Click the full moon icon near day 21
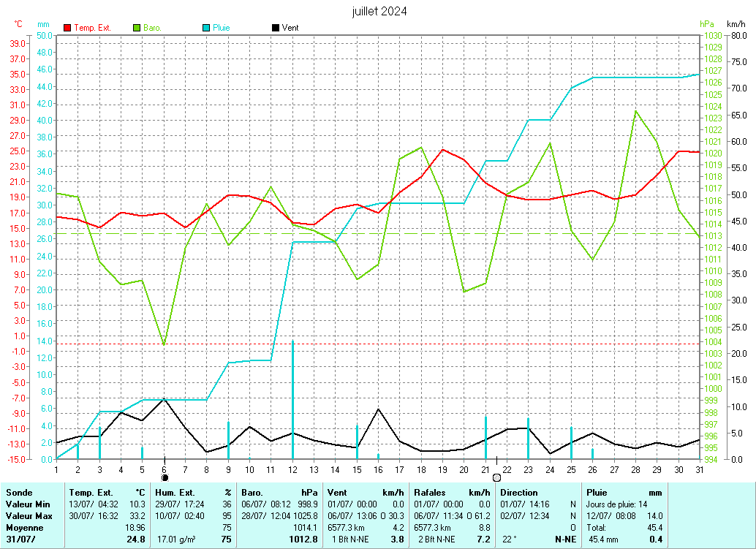This screenshot has height=549, width=756. tap(497, 477)
